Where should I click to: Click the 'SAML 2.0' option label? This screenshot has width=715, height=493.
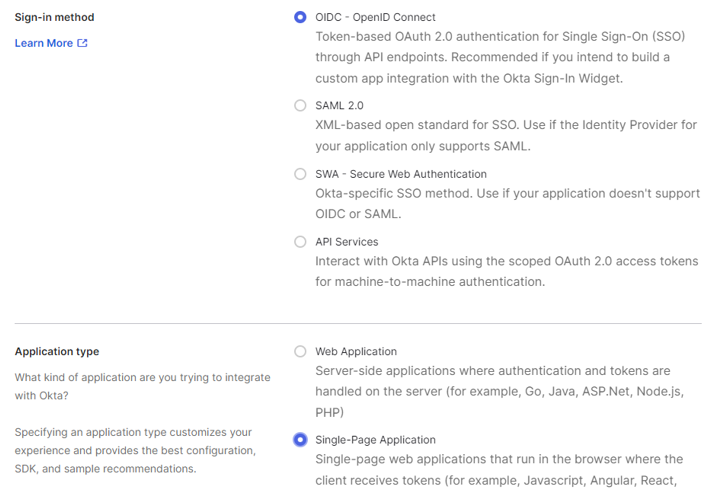coord(339,105)
